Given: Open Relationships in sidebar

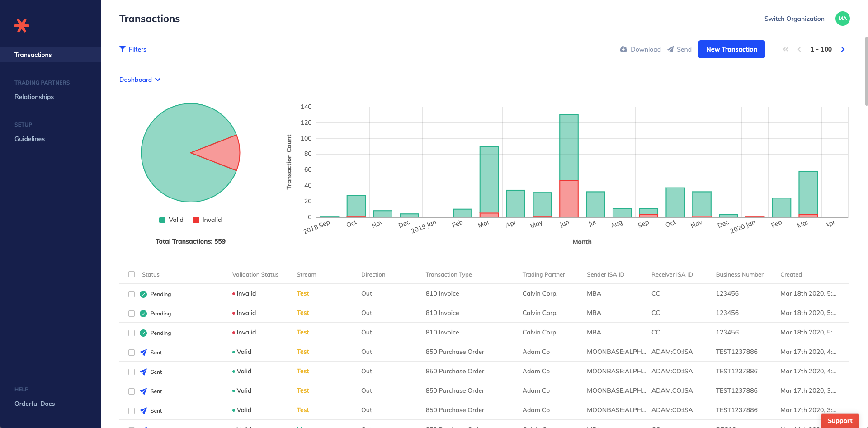Looking at the screenshot, I should click(x=34, y=97).
